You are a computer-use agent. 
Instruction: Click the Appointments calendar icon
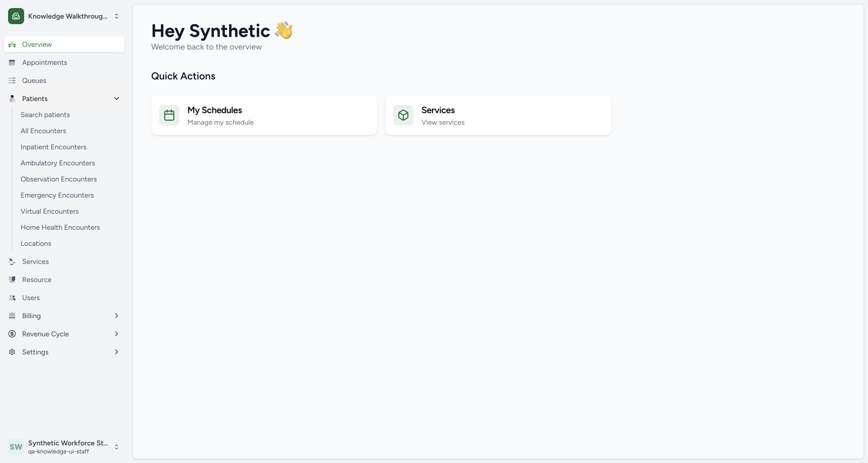tap(12, 62)
